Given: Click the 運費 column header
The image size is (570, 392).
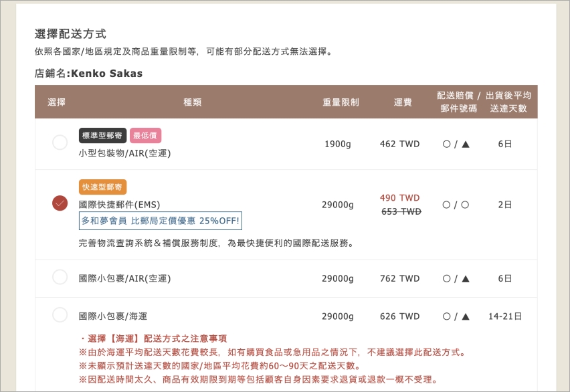Looking at the screenshot, I should click(402, 102).
